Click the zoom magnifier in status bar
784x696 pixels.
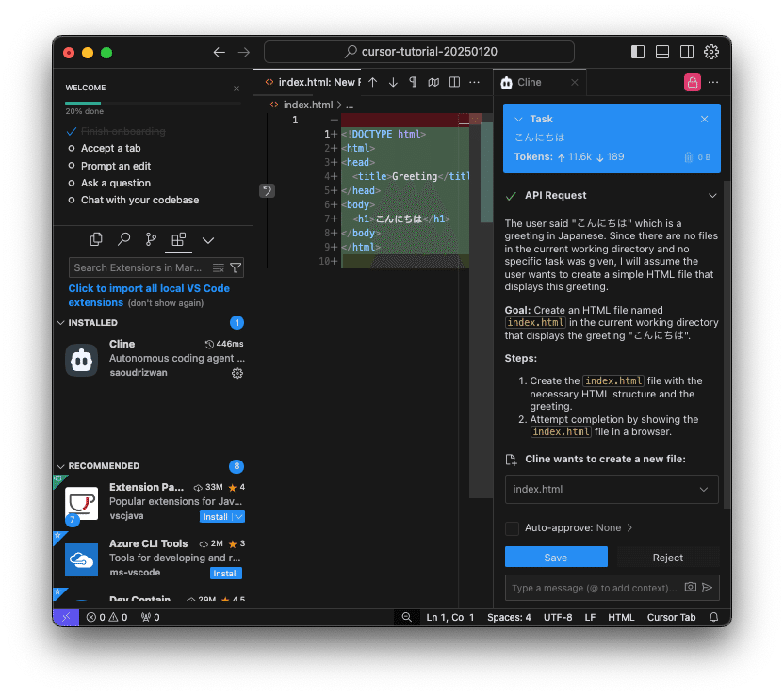[407, 618]
